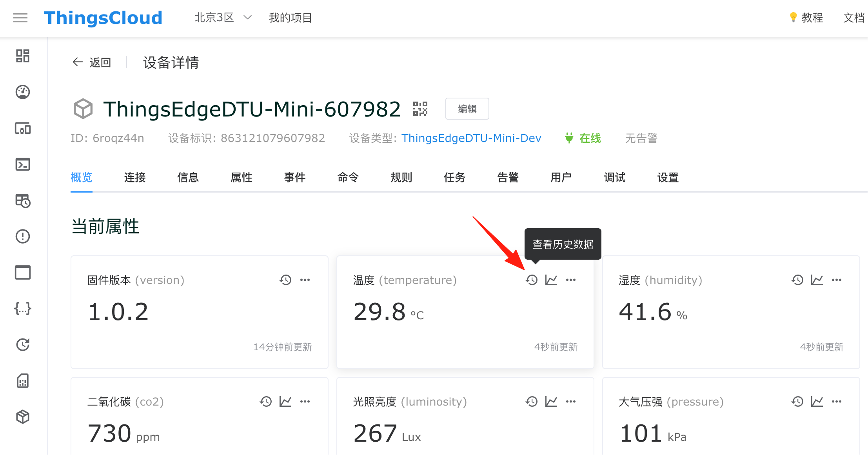Switch to the 告警 tab
The width and height of the screenshot is (868, 455).
(x=508, y=178)
